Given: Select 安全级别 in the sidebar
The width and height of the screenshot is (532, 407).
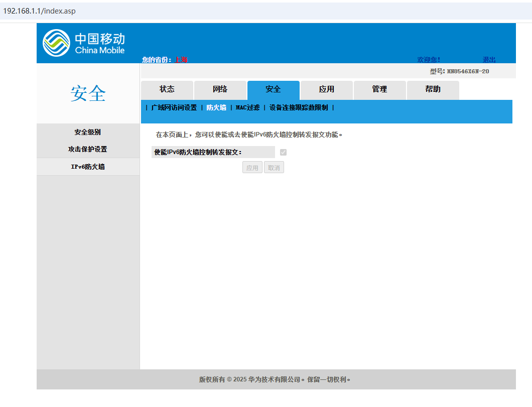Looking at the screenshot, I should [x=88, y=132].
